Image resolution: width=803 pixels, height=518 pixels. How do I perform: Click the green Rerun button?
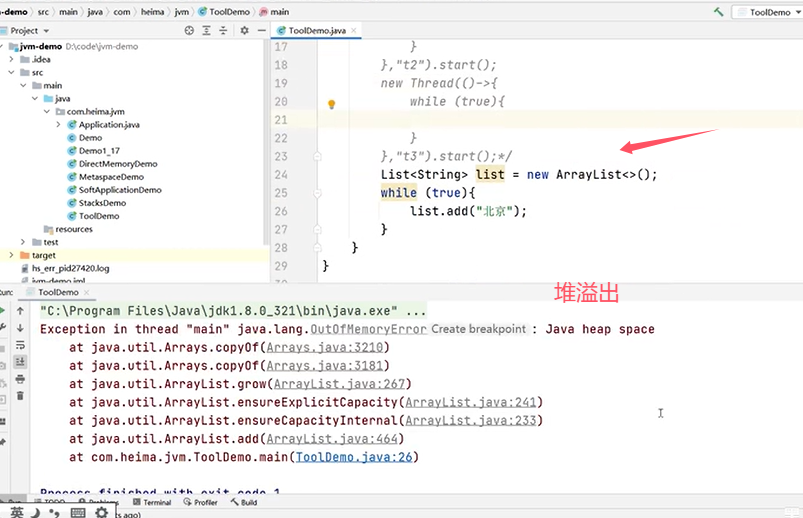point(3,310)
